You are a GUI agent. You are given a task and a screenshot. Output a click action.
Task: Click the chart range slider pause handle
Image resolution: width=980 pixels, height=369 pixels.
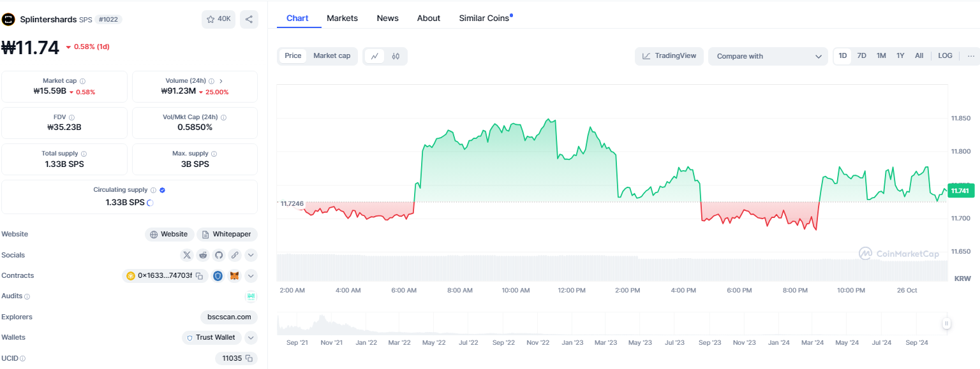[x=947, y=324]
